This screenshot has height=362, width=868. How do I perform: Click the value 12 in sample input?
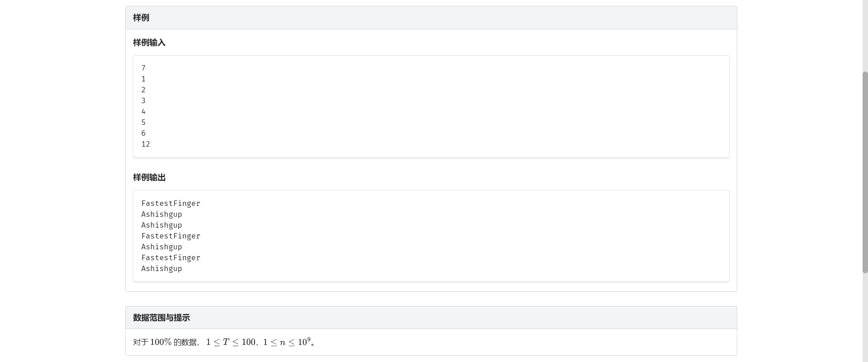[x=146, y=144]
